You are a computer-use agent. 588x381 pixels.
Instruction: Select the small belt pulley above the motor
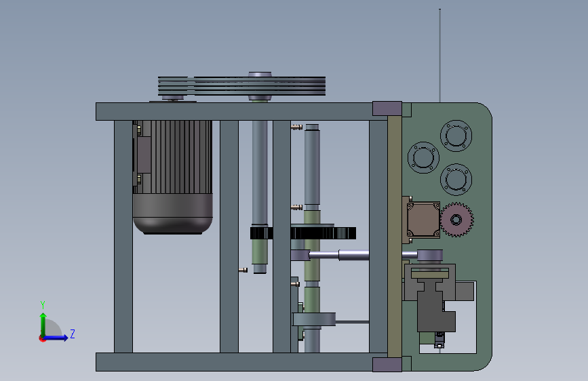coord(172,86)
